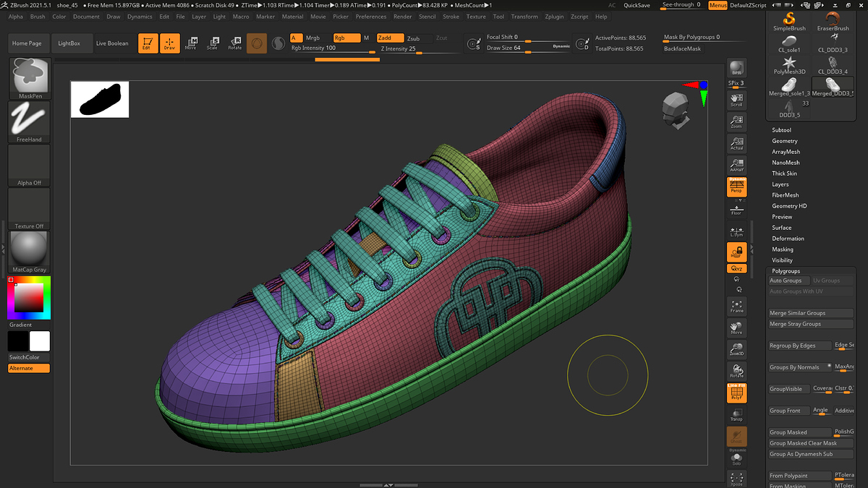868x488 pixels.
Task: Click the shoe silhouette thumbnail
Action: 100,100
